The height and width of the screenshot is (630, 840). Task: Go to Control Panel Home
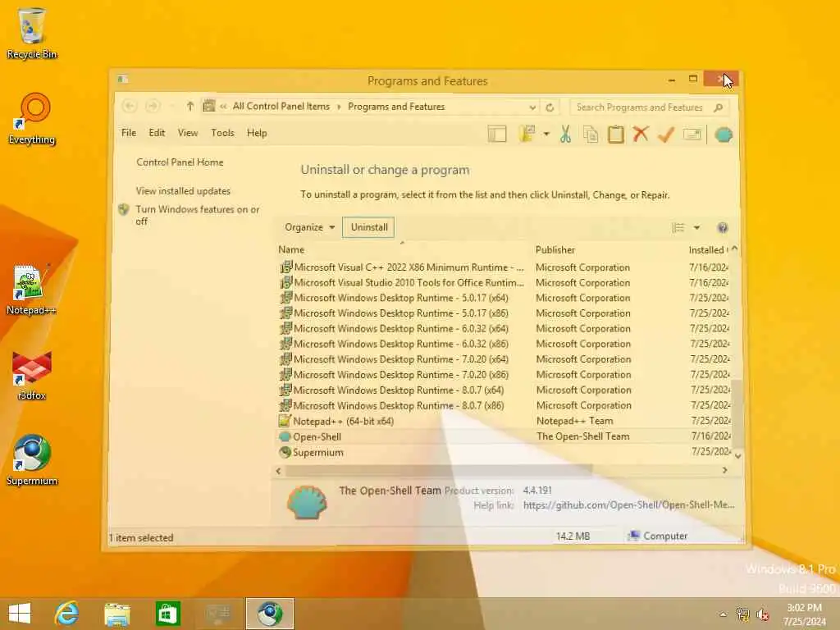(180, 162)
